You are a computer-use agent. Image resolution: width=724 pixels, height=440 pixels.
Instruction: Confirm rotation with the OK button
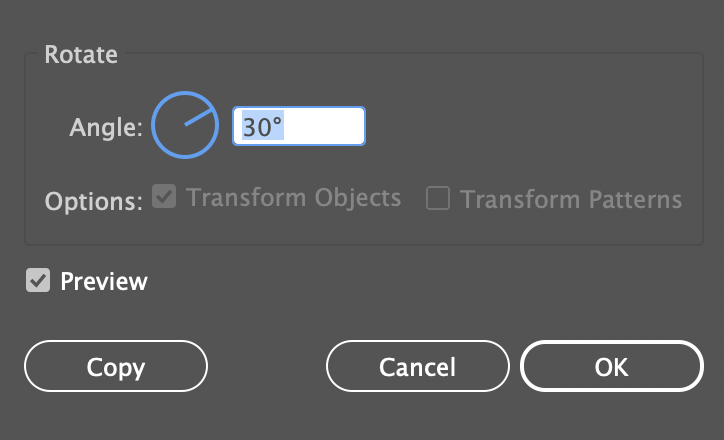(611, 367)
